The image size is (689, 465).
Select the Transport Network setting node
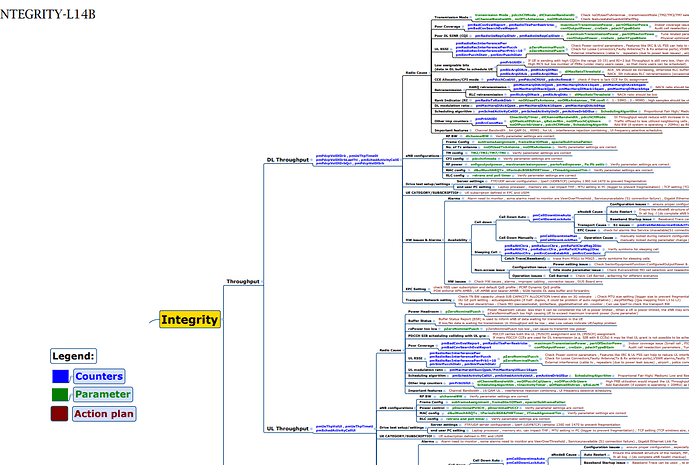coord(428,301)
